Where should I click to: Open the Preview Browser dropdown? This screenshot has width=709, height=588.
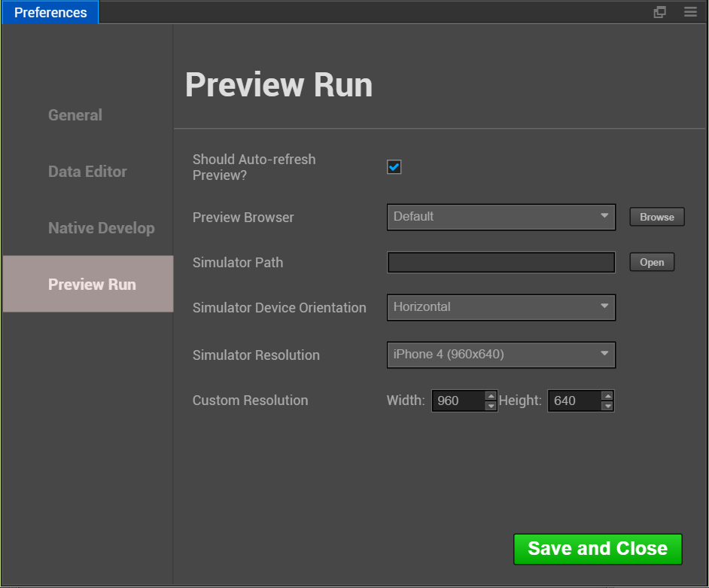(501, 217)
